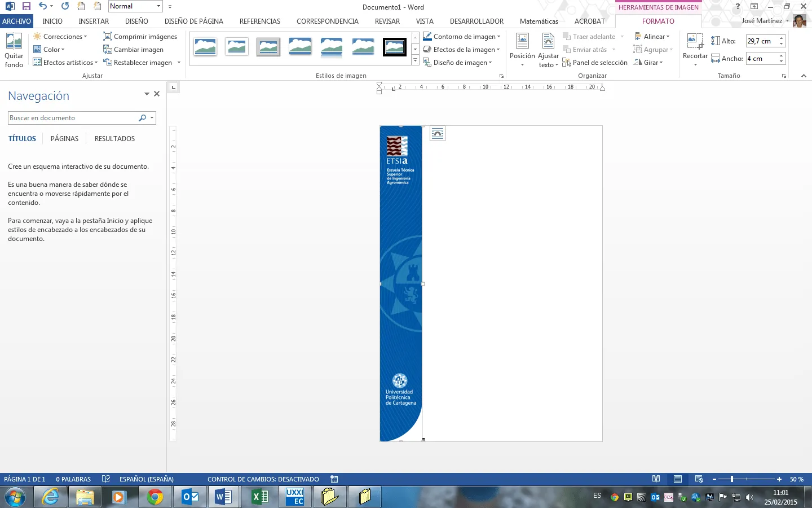Open the Color adjustment dropdown
This screenshot has height=508, width=812.
click(49, 50)
